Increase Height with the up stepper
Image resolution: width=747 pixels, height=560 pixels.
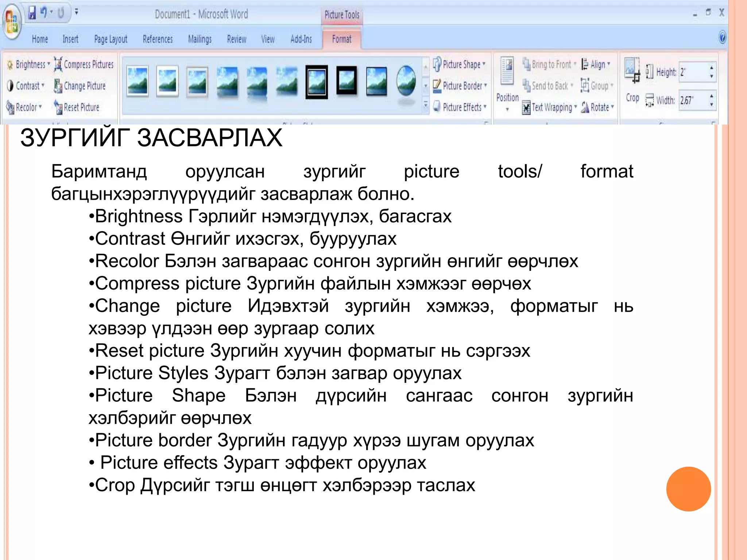pyautogui.click(x=711, y=68)
